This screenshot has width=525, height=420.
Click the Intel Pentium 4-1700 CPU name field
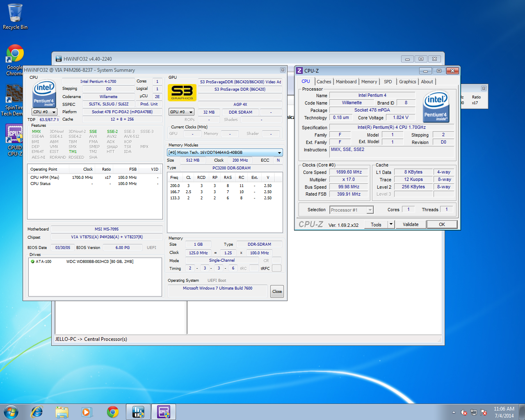tap(98, 82)
